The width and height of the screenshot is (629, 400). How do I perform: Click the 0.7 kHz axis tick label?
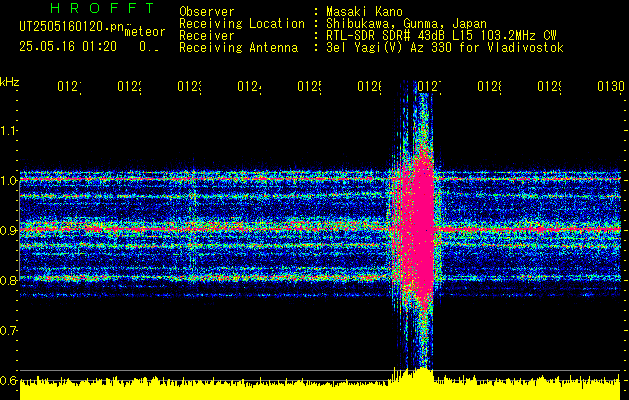8,331
